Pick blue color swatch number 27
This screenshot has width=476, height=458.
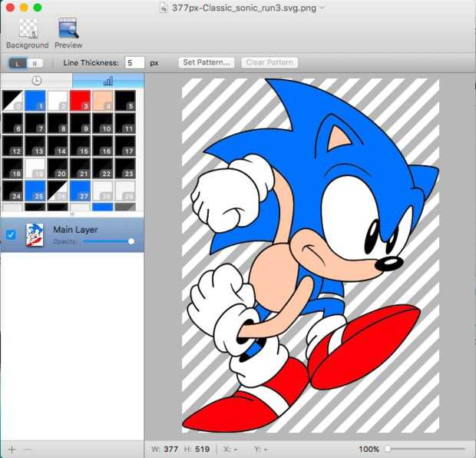pos(80,191)
